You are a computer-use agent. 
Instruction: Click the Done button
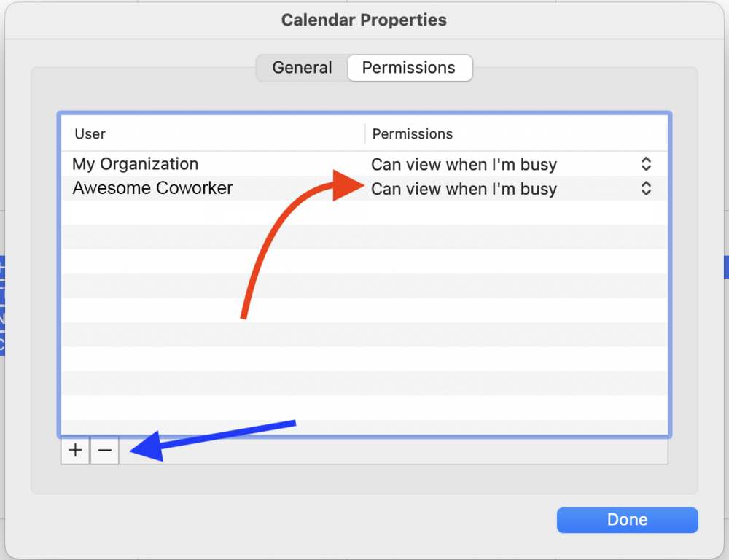coord(627,520)
